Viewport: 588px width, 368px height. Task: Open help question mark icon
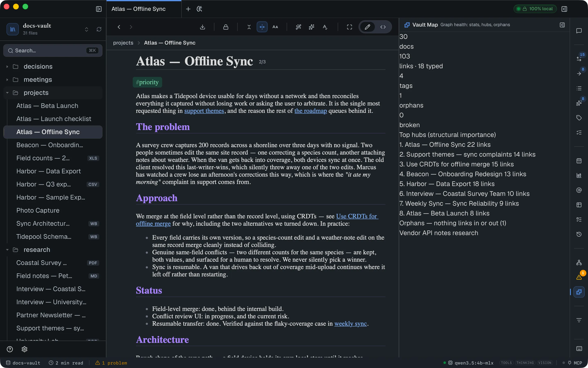point(10,349)
